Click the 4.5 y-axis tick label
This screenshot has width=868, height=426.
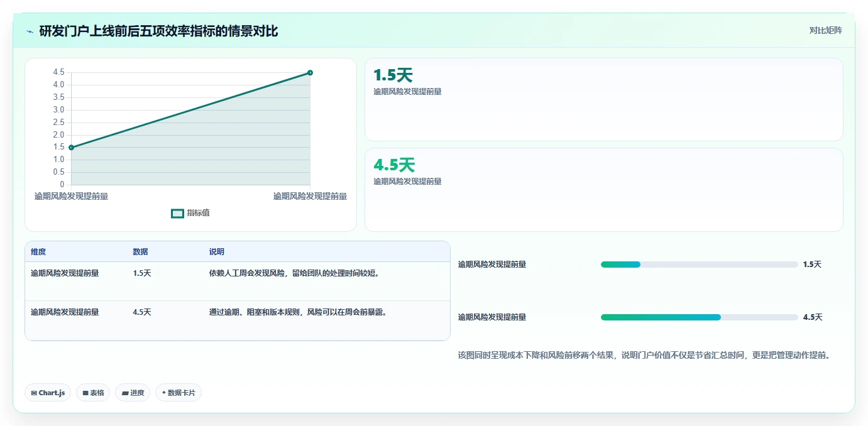click(58, 72)
